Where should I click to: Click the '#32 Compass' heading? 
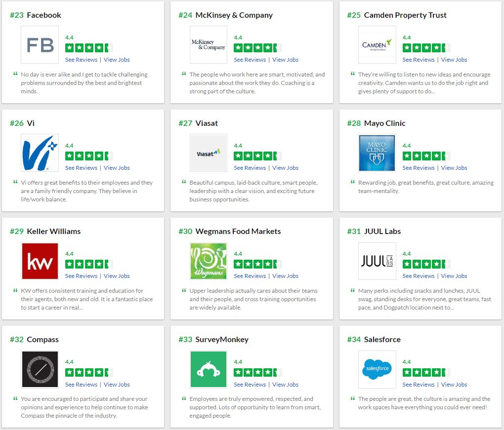(35, 340)
